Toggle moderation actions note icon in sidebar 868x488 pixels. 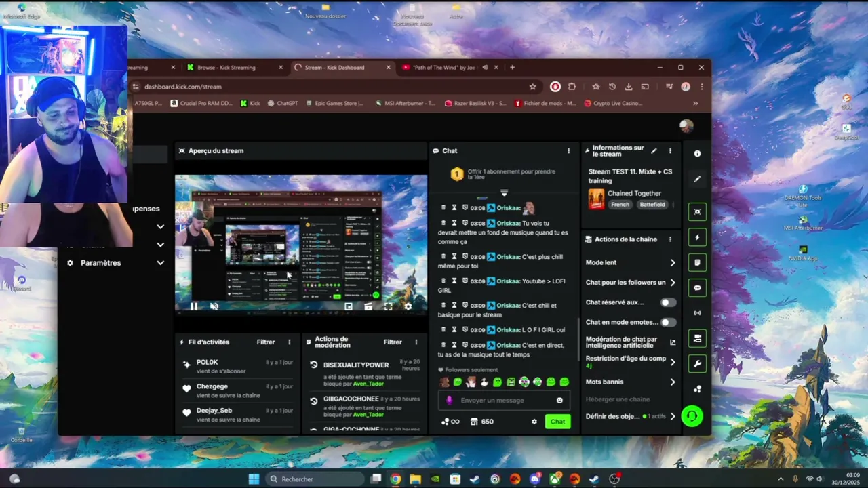697,262
